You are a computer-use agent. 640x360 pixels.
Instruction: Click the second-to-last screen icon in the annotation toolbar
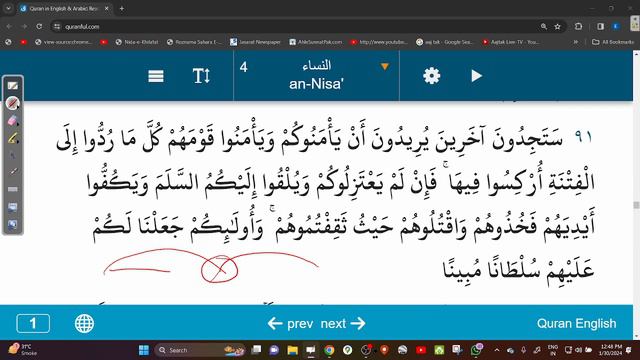[13, 207]
